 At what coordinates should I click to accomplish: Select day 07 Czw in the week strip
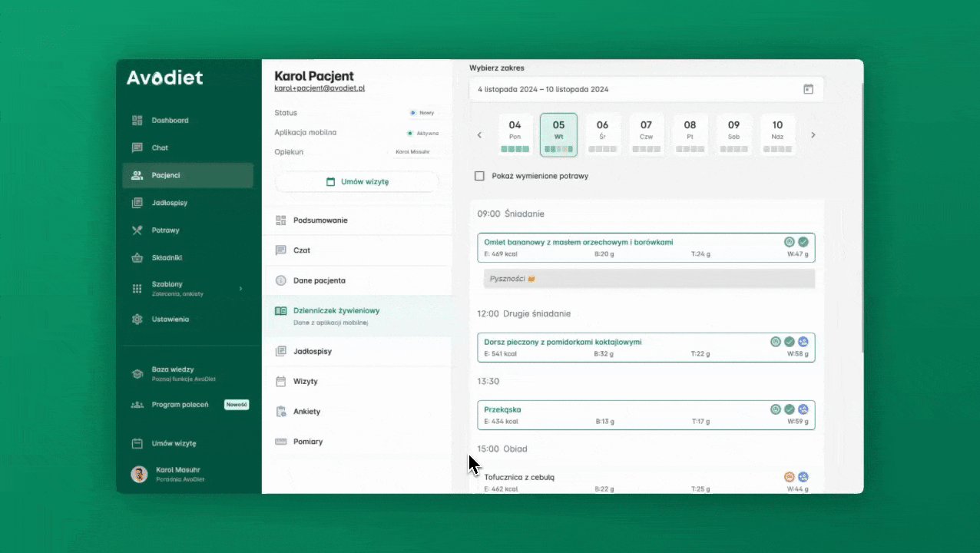(646, 134)
